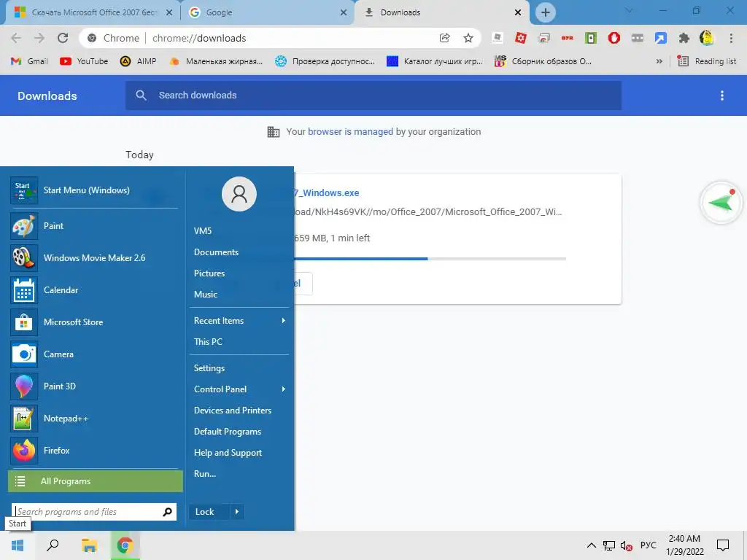Click the search magnifier in Start menu
747x560 pixels.
click(x=167, y=512)
